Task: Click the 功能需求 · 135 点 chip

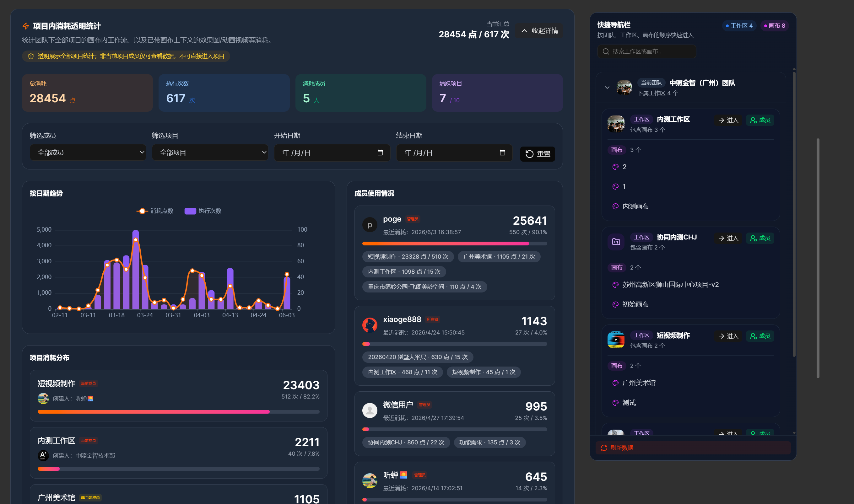Action: tap(490, 442)
